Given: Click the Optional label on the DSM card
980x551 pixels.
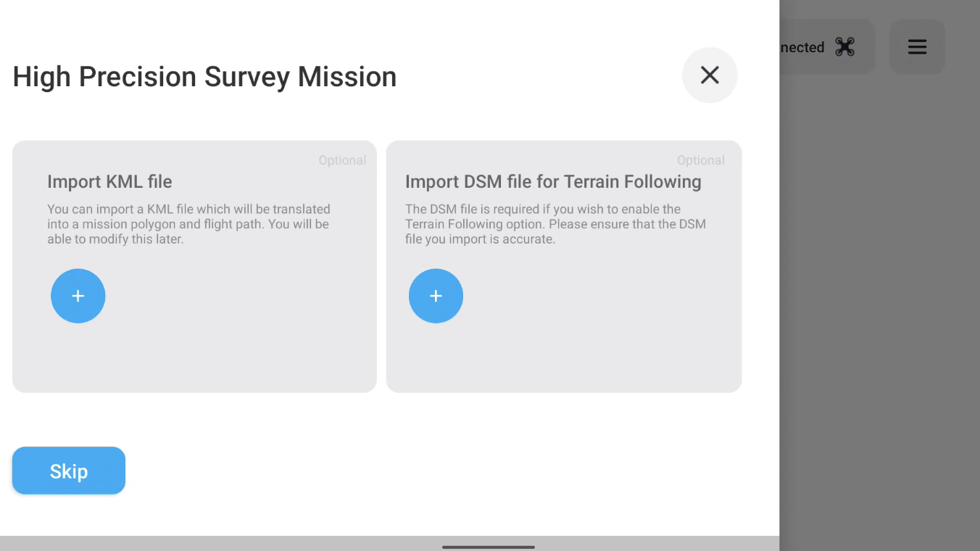Looking at the screenshot, I should pos(700,159).
